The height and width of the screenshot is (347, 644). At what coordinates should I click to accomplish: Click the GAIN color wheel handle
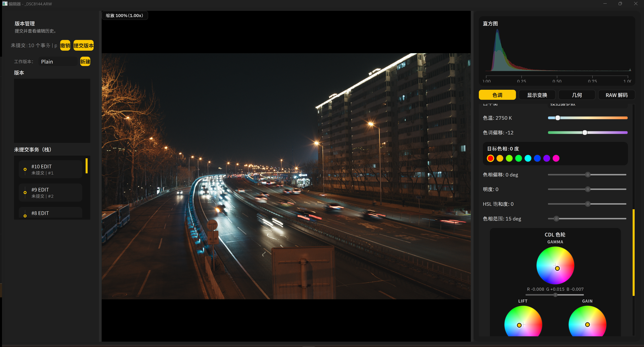pyautogui.click(x=587, y=324)
